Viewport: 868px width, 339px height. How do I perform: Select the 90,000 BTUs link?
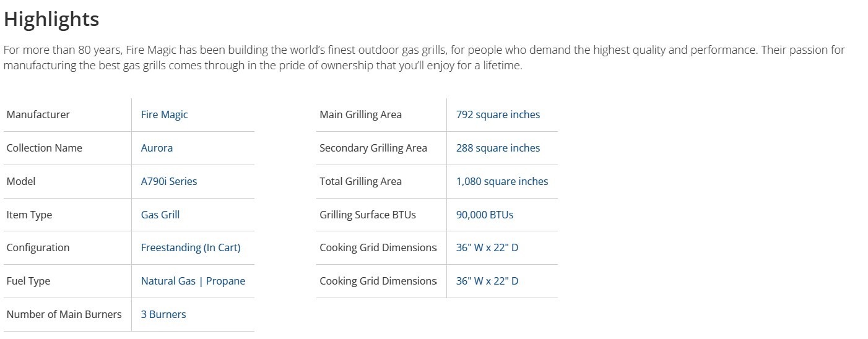[x=485, y=215]
